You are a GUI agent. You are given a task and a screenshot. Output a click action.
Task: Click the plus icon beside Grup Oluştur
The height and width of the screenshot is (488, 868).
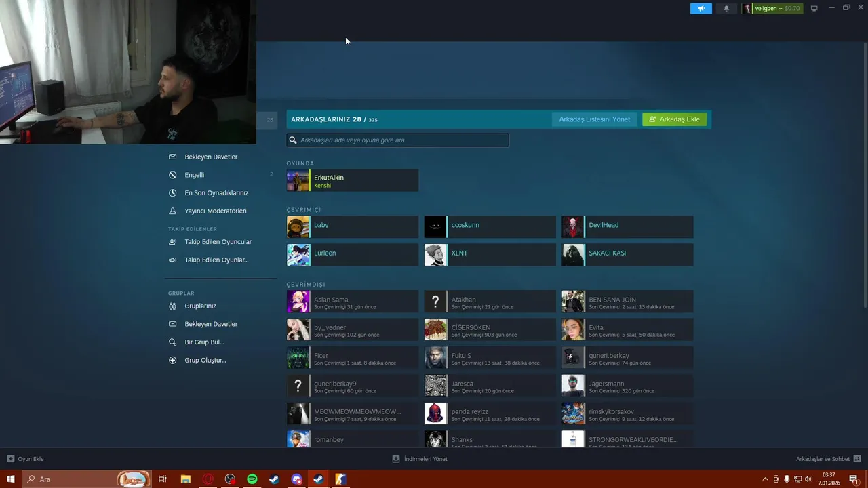coord(172,361)
